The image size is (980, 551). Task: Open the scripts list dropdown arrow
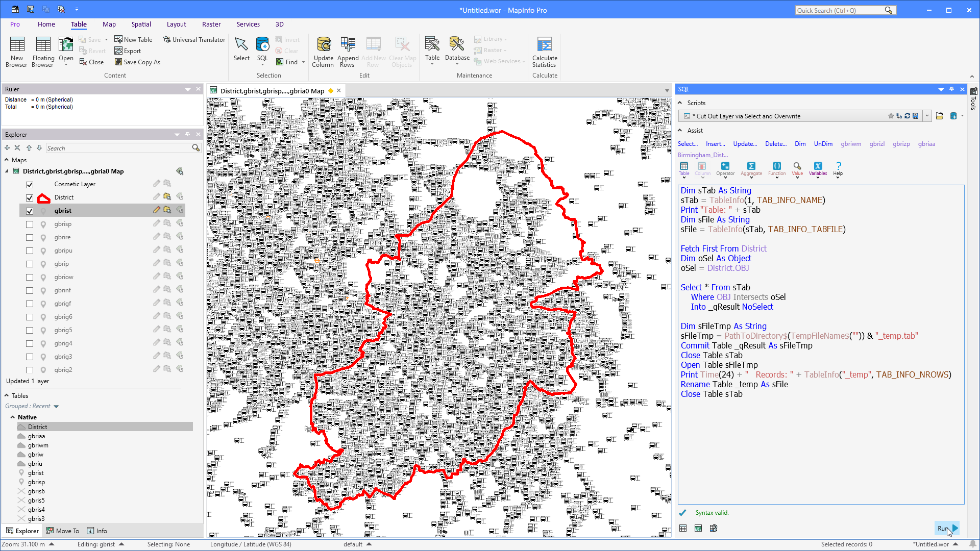(x=927, y=116)
